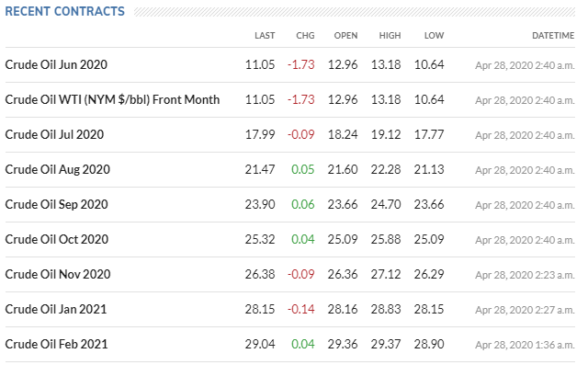Open the Crude Oil Jan 2021 contract
The height and width of the screenshot is (365, 588).
(56, 309)
